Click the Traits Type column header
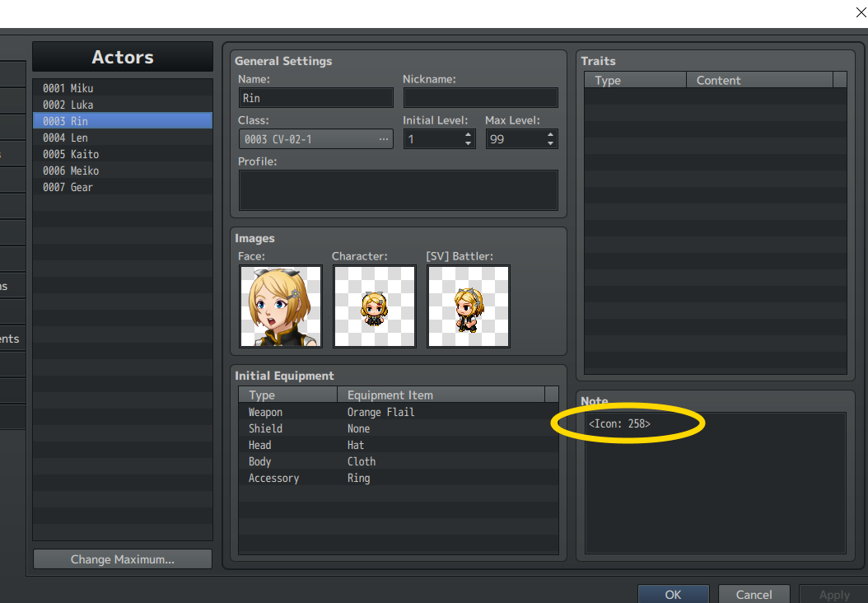 tap(635, 80)
